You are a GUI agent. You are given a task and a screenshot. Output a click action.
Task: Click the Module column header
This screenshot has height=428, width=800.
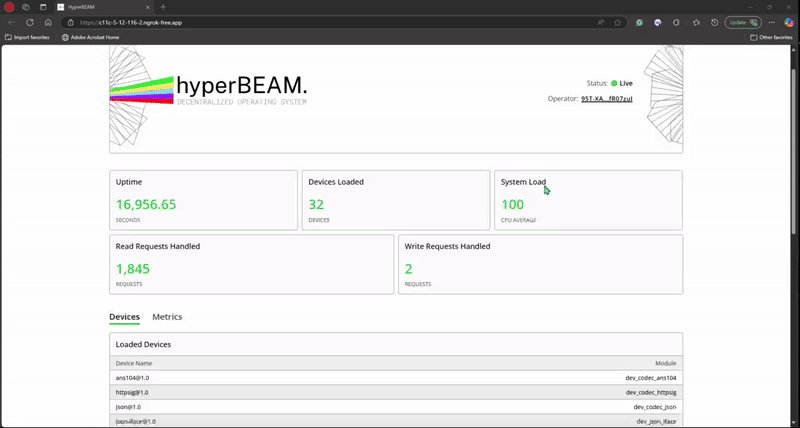666,363
